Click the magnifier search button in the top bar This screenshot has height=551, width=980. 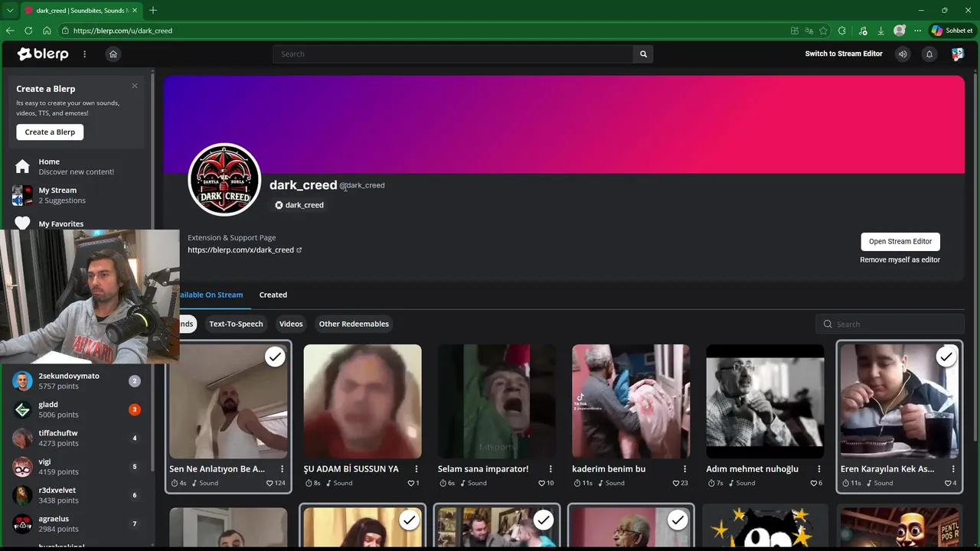(643, 54)
